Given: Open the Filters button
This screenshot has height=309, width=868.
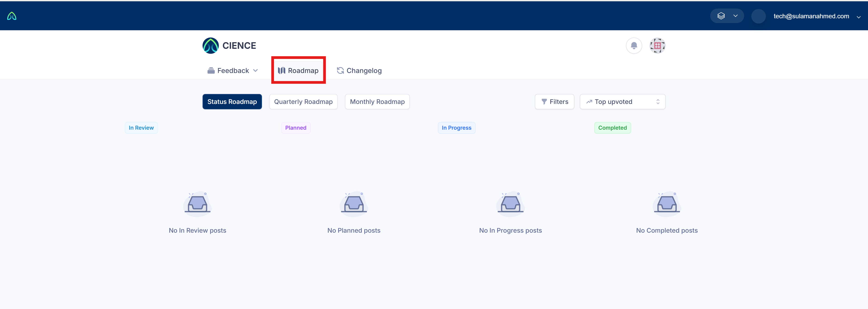Looking at the screenshot, I should pyautogui.click(x=554, y=102).
